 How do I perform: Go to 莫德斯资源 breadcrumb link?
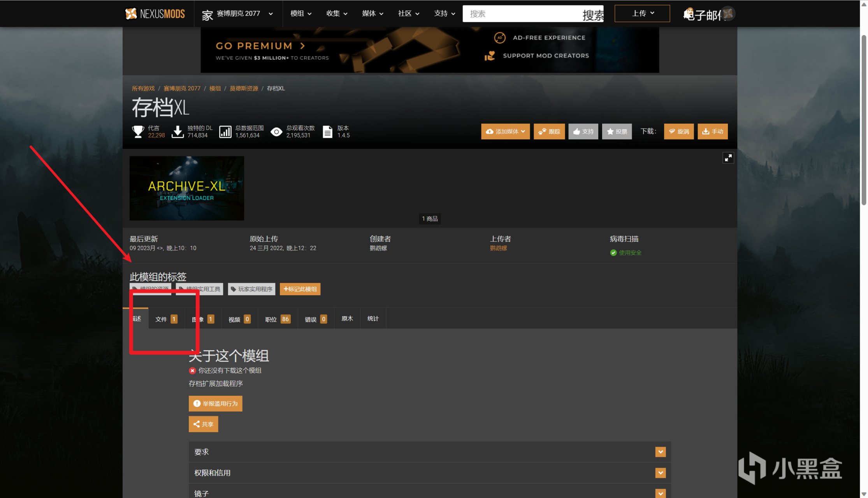[244, 88]
